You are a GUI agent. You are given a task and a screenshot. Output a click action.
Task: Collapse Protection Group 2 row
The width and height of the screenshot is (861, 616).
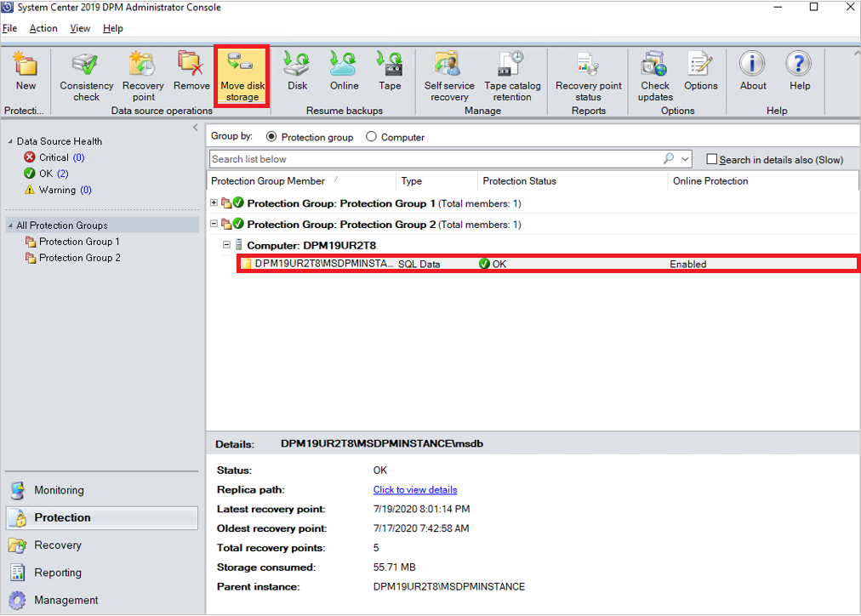click(x=214, y=224)
